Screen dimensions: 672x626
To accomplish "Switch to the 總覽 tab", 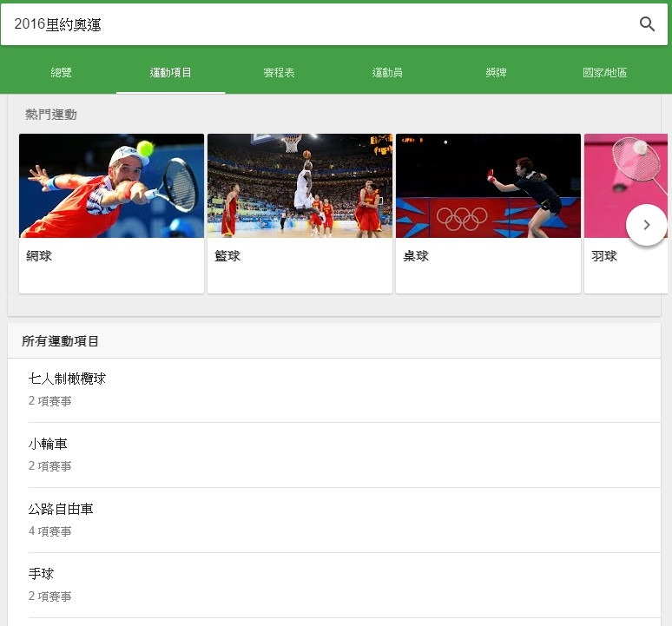I will [x=62, y=72].
